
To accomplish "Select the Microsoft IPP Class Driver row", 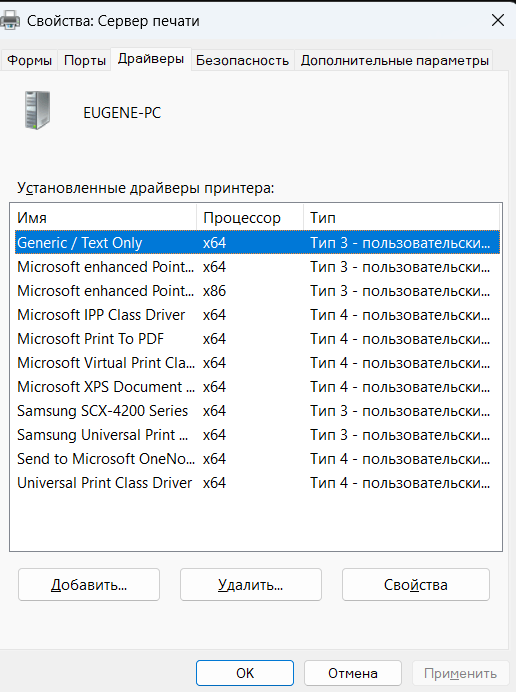I will click(257, 315).
